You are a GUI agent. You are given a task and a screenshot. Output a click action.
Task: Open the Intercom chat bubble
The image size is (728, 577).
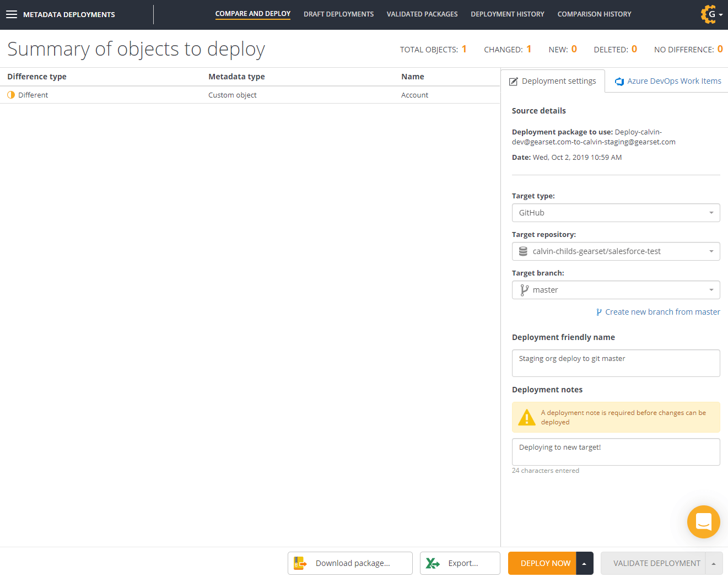tap(704, 522)
